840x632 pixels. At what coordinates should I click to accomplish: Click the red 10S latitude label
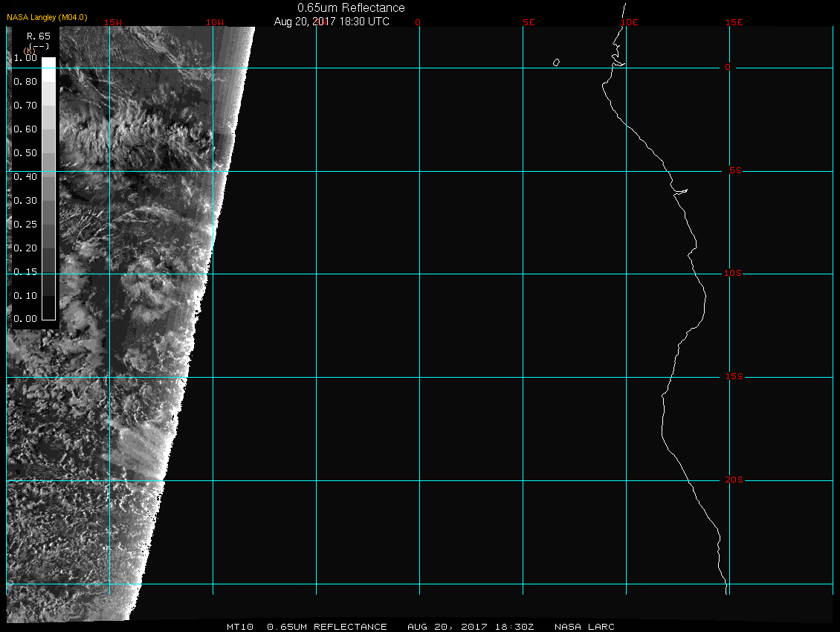point(734,274)
